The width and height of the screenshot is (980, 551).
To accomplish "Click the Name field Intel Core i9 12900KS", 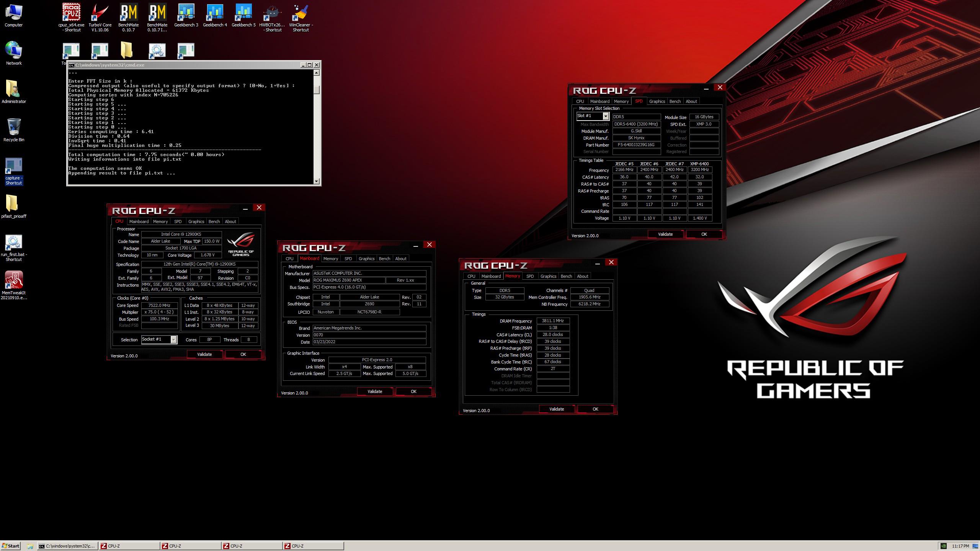I will point(181,234).
